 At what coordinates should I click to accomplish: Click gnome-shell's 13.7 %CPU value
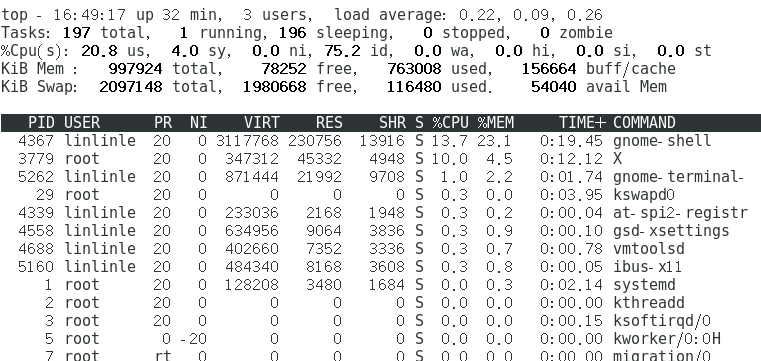450,141
